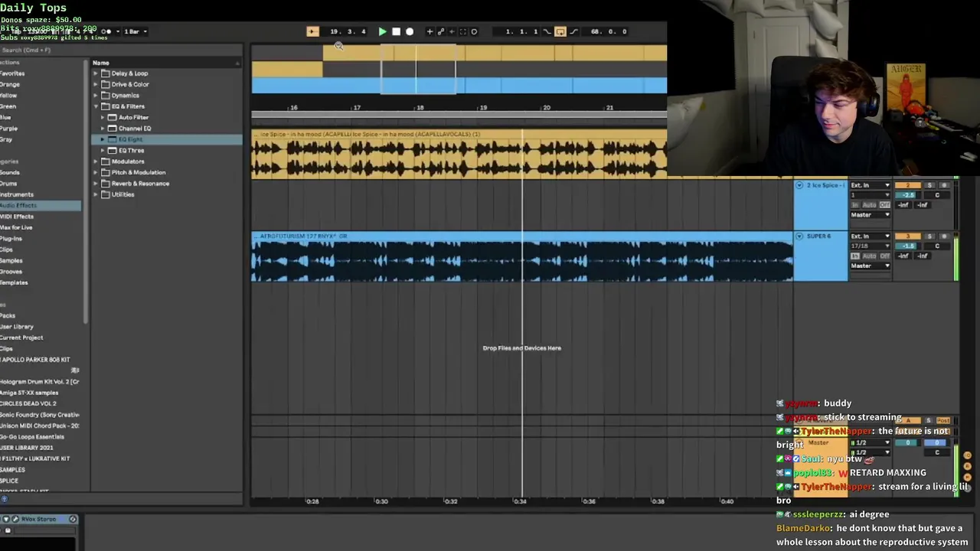Click the Capture MIDI icon
980x551 pixels.
coord(462,31)
